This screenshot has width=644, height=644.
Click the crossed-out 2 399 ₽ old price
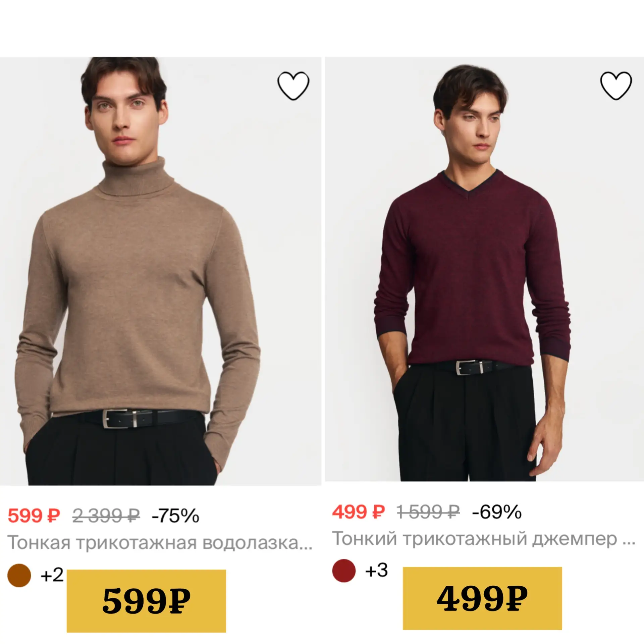[106, 516]
